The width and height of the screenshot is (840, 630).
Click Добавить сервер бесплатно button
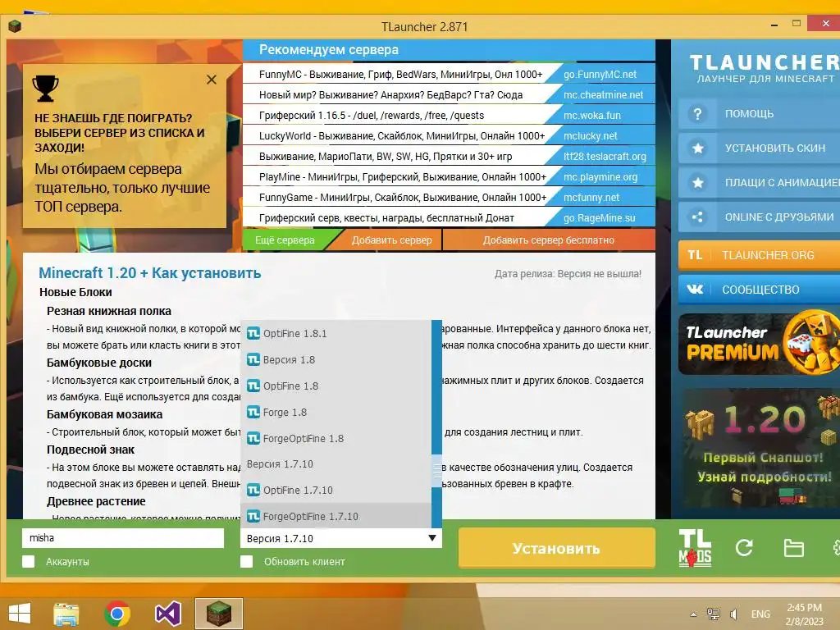[549, 240]
